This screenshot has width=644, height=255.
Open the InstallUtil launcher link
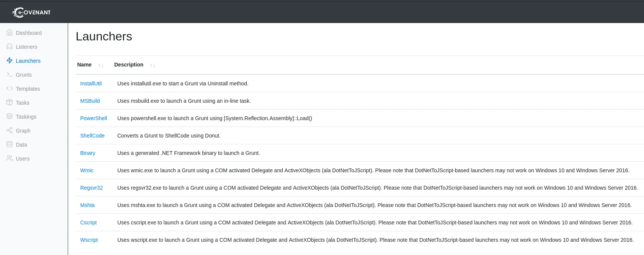91,83
